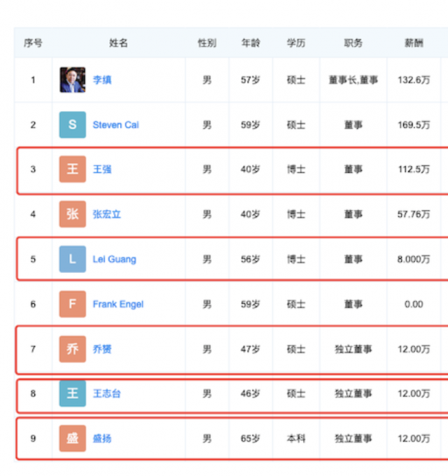Open the 王强 name link
The width and height of the screenshot is (448, 476).
pos(102,169)
